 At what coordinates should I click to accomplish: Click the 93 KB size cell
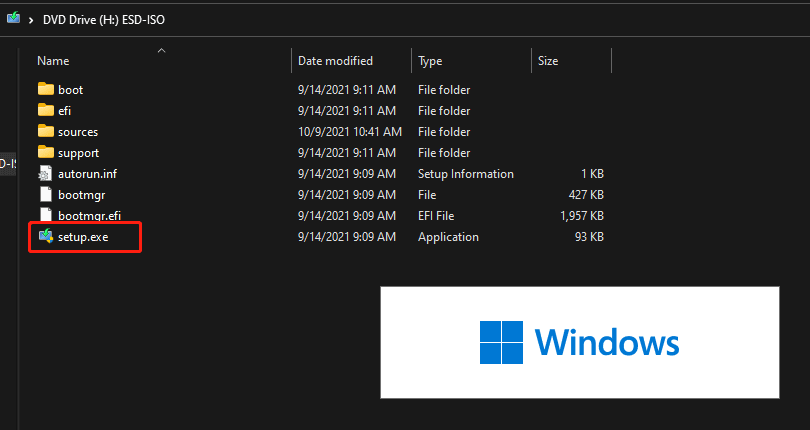589,237
